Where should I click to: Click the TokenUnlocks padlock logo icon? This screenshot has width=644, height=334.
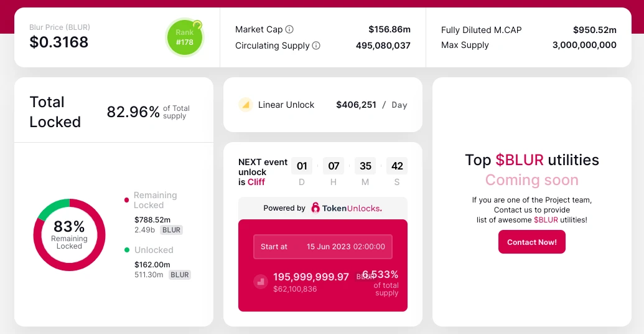[x=315, y=208]
